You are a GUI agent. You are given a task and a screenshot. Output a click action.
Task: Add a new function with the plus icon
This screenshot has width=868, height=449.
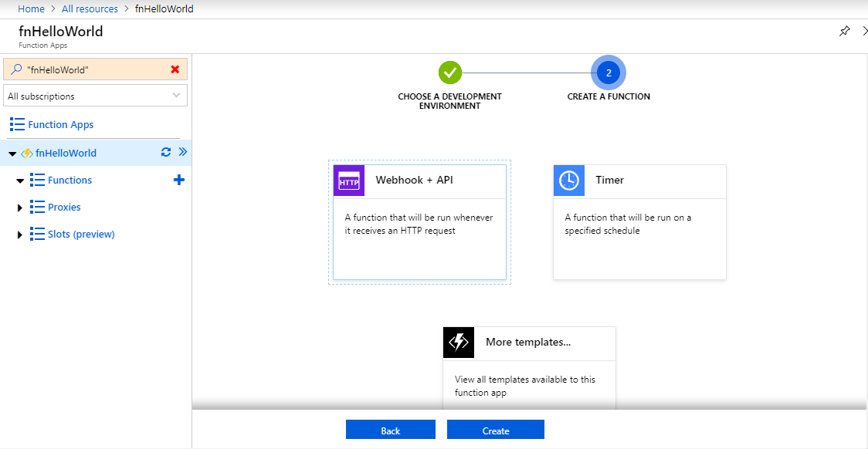coord(178,179)
